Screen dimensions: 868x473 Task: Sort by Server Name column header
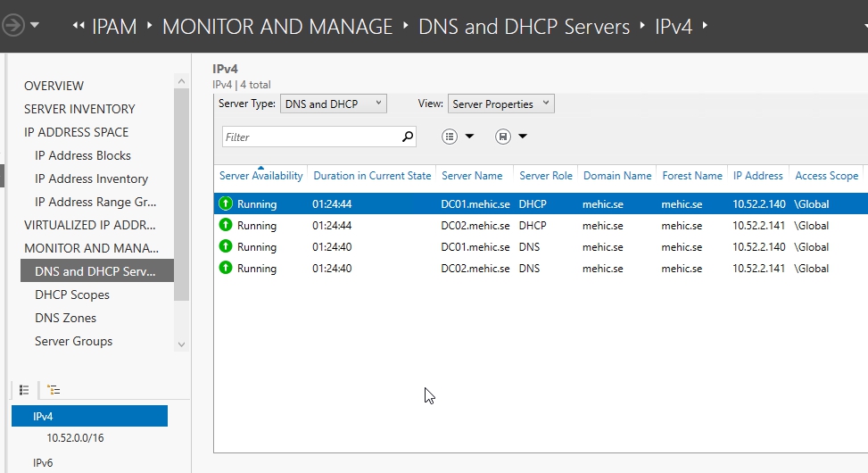[472, 176]
